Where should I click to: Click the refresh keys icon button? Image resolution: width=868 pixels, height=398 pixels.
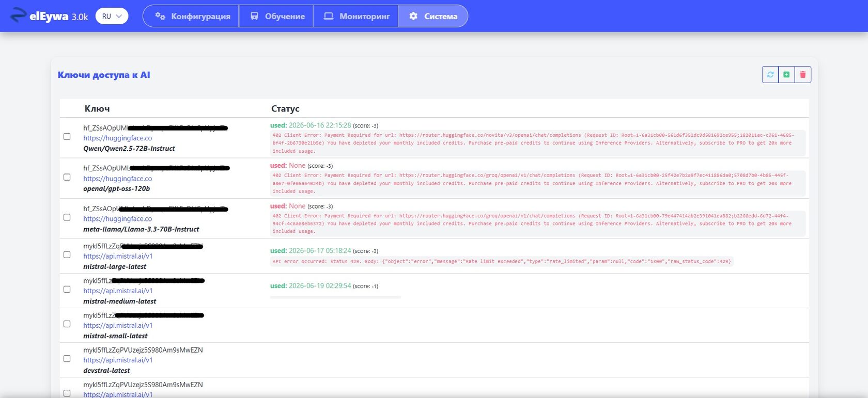(x=770, y=74)
